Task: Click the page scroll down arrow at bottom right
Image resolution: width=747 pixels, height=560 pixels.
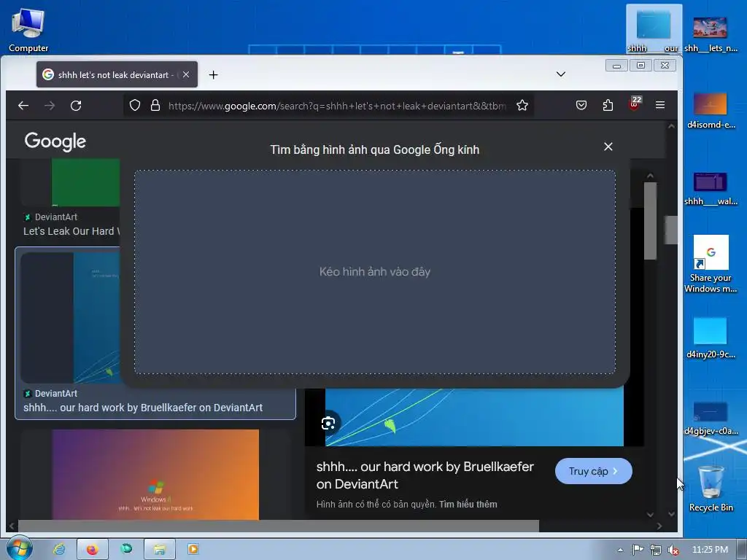Action: [x=671, y=514]
